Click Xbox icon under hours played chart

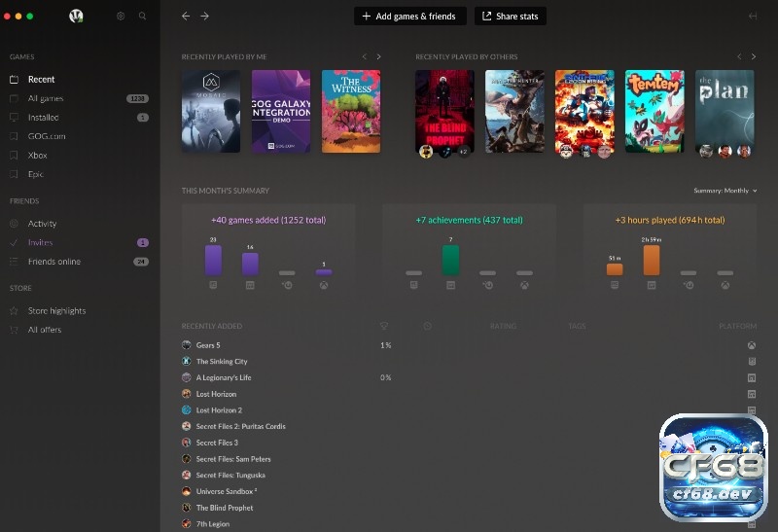pos(725,285)
